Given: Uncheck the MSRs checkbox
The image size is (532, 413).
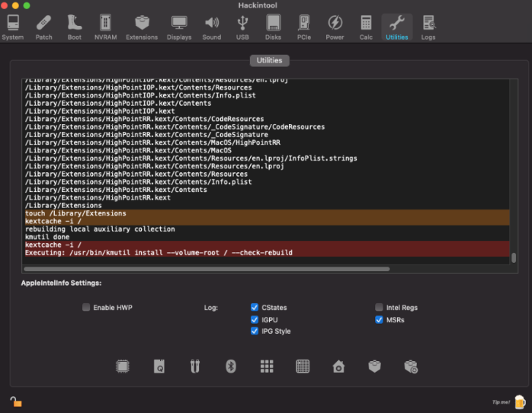Looking at the screenshot, I should click(x=379, y=319).
